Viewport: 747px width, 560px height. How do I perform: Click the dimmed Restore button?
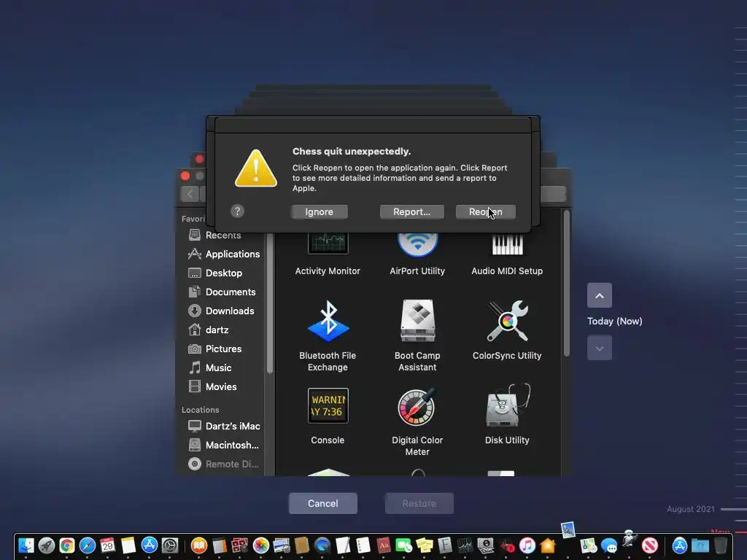[419, 503]
